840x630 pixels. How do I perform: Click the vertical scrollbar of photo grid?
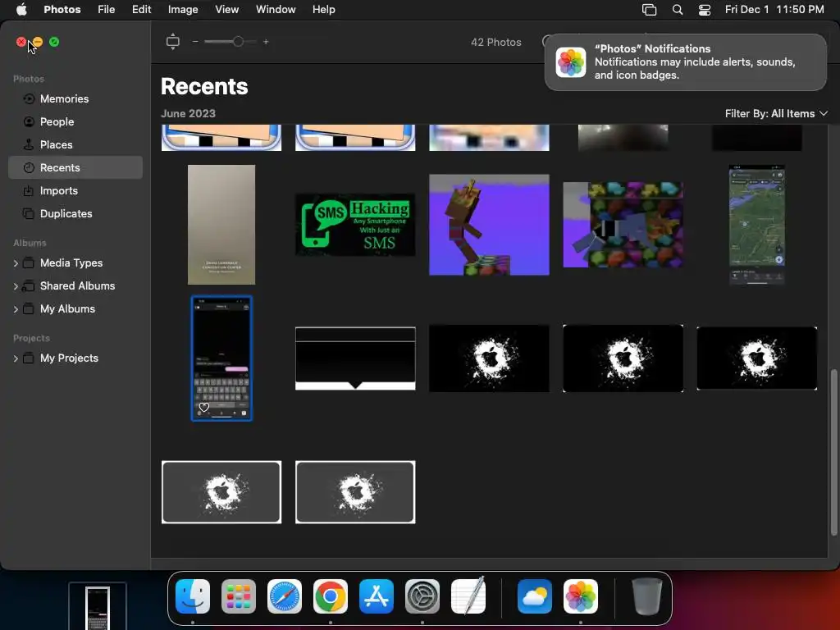pyautogui.click(x=833, y=453)
